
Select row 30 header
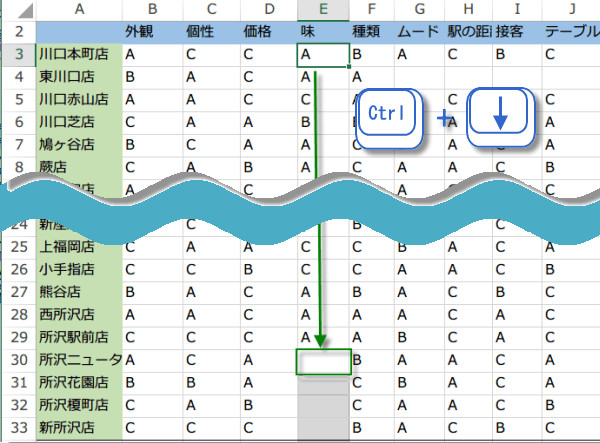[17, 360]
